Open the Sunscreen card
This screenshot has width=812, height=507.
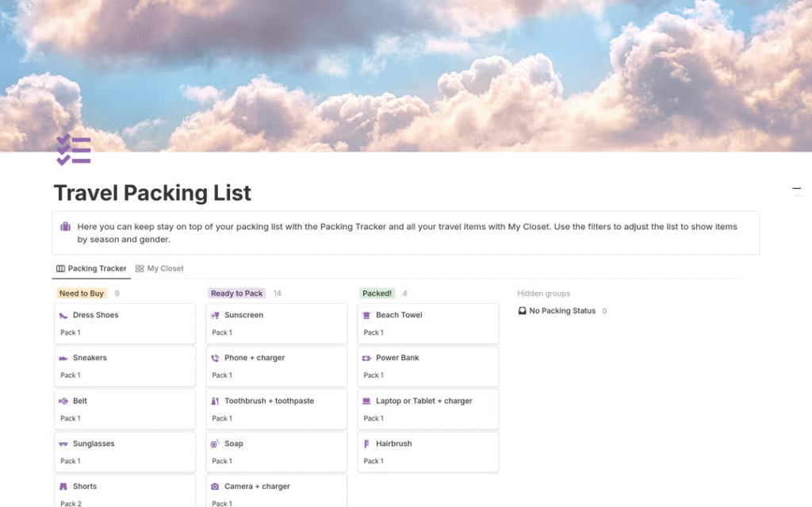click(277, 324)
